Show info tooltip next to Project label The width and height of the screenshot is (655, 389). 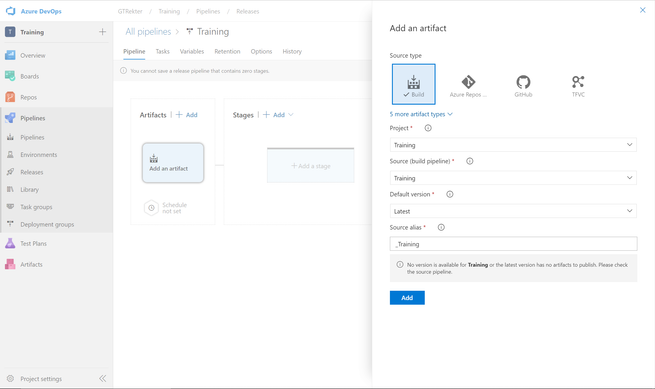click(x=428, y=128)
